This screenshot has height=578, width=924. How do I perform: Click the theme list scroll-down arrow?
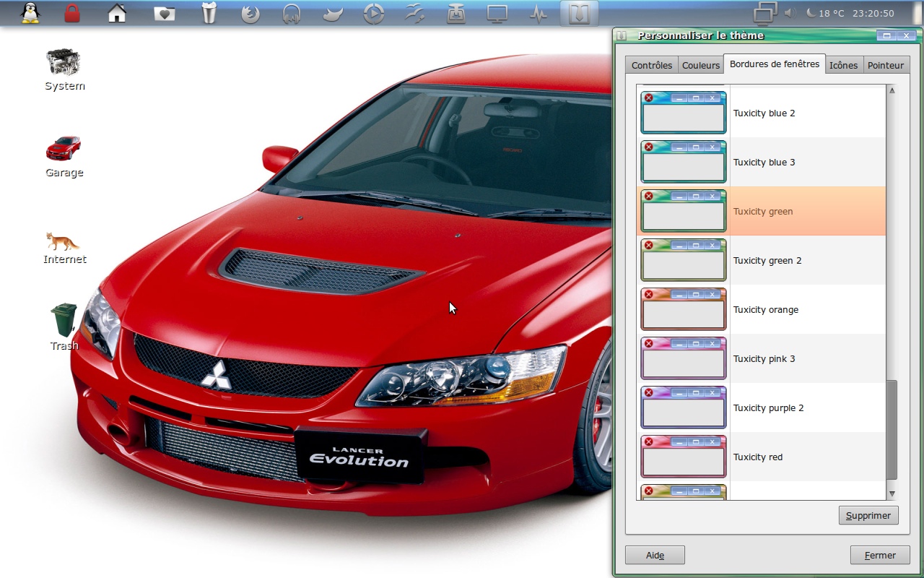click(892, 494)
